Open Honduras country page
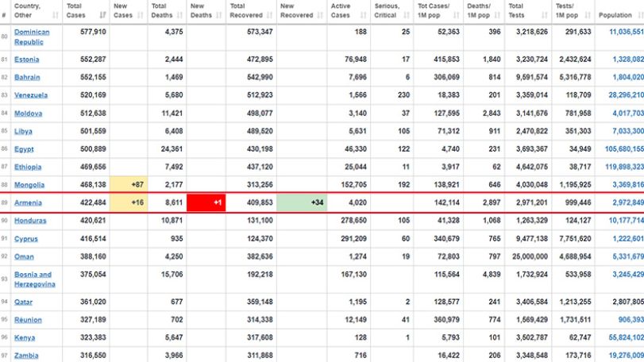 tap(30, 221)
